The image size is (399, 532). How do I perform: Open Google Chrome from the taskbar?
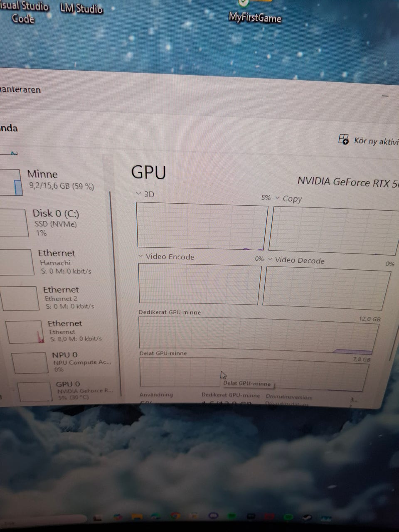(176, 516)
